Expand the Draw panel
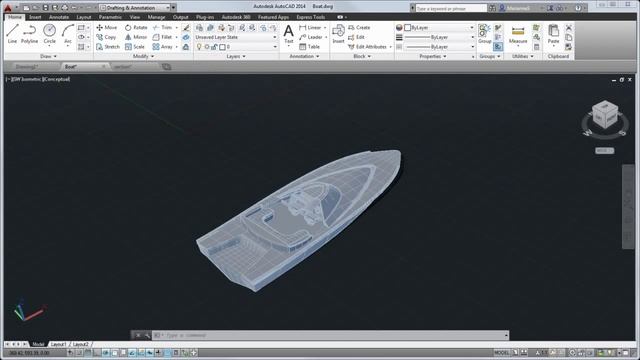Image resolution: width=640 pixels, height=360 pixels. pyautogui.click(x=49, y=56)
